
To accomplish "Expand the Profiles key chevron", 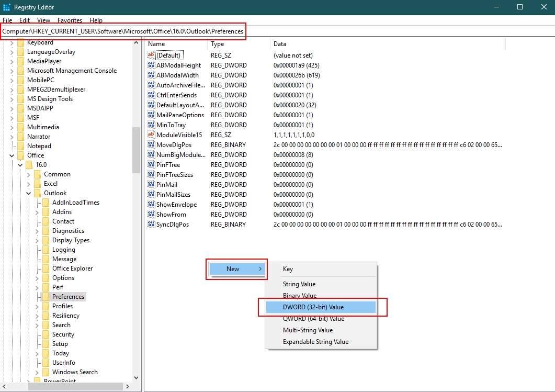I will pos(37,306).
